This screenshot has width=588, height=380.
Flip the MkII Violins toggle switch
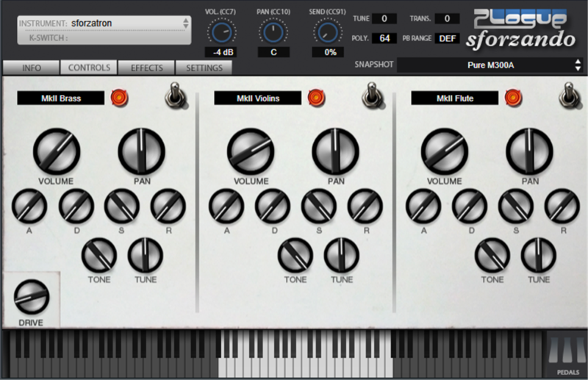point(370,94)
